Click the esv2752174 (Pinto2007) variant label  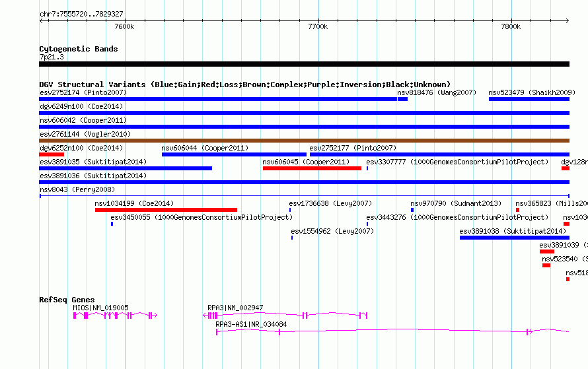83,92
